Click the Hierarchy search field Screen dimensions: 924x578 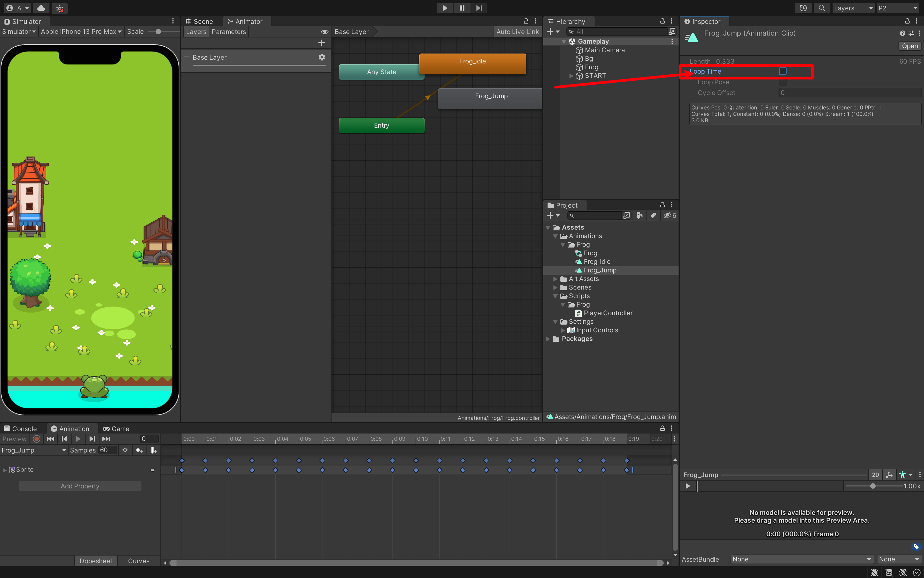(x=617, y=32)
